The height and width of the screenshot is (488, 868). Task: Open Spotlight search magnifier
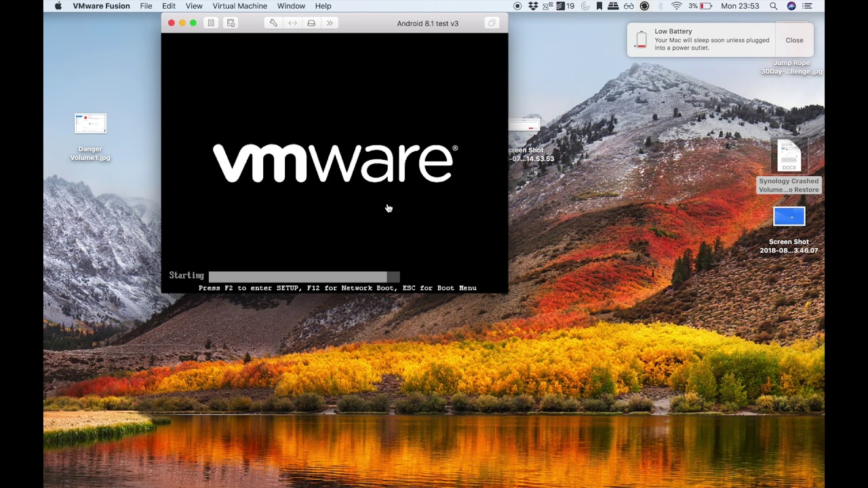[x=774, y=6]
